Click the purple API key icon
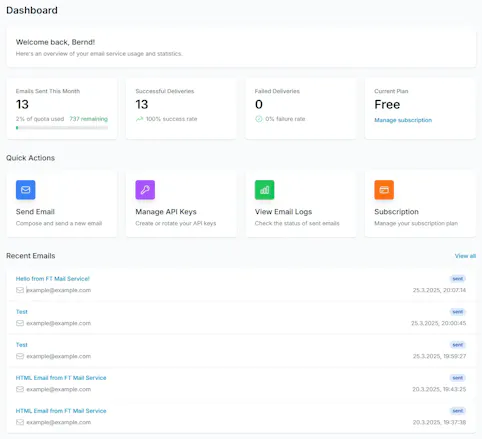482x439 pixels. [145, 190]
